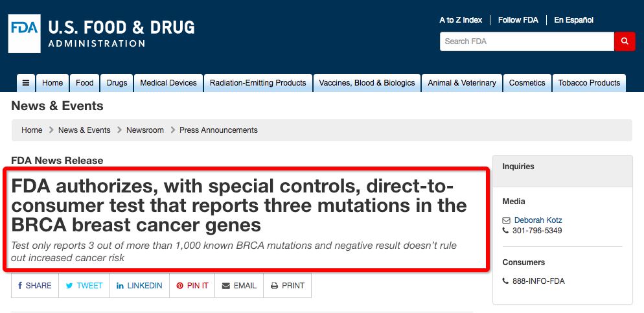Share the article on Facebook
This screenshot has width=644, height=313.
tap(35, 286)
